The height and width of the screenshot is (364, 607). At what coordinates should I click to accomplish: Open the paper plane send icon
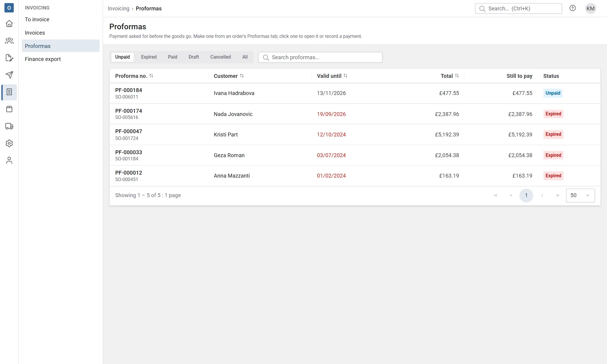point(9,75)
